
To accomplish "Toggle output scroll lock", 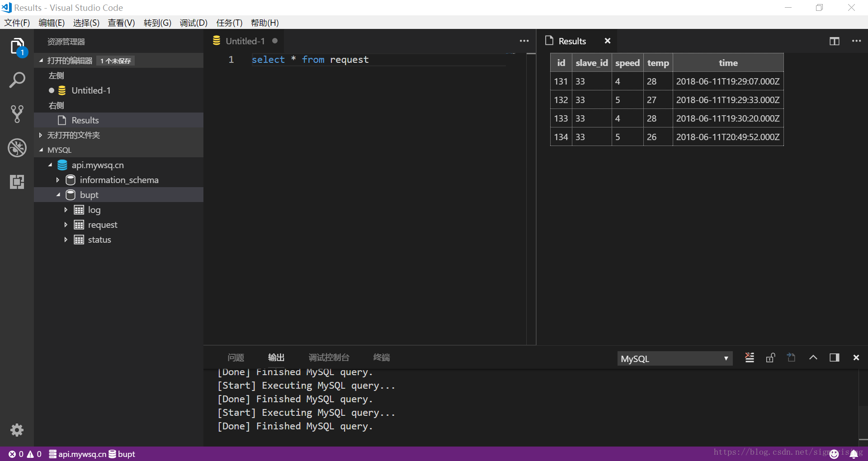I will pos(770,358).
